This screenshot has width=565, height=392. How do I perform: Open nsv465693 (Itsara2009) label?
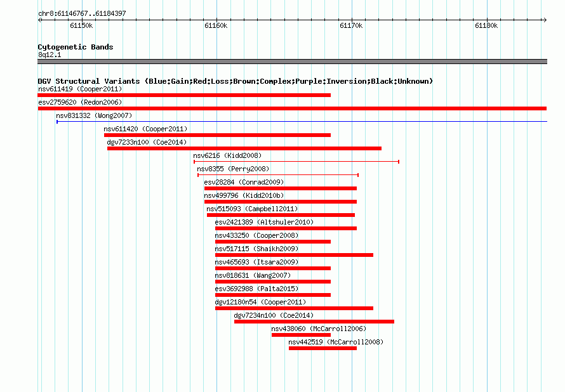(256, 262)
